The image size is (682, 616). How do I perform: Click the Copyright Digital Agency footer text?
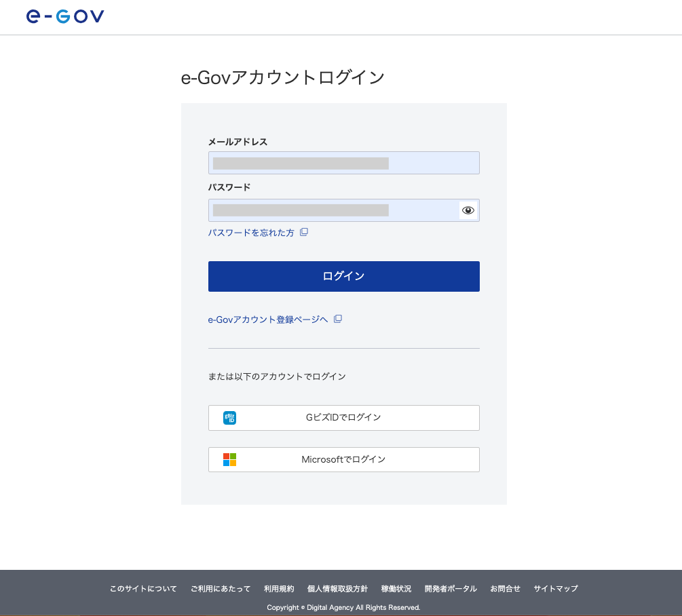pos(343,607)
